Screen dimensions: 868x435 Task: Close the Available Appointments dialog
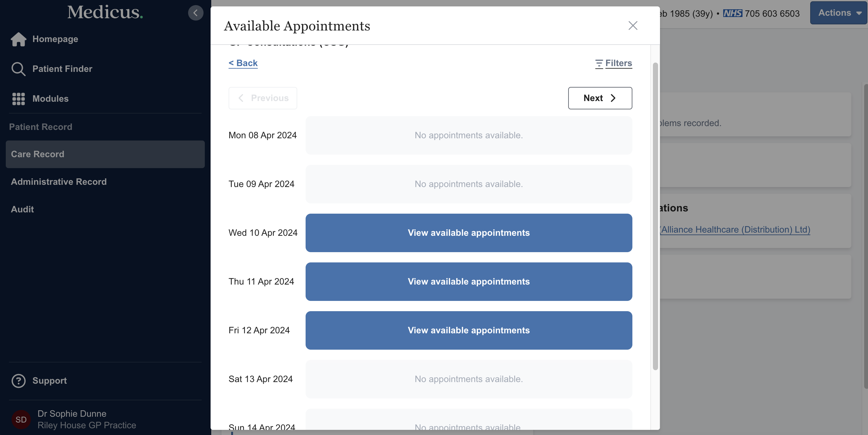632,26
